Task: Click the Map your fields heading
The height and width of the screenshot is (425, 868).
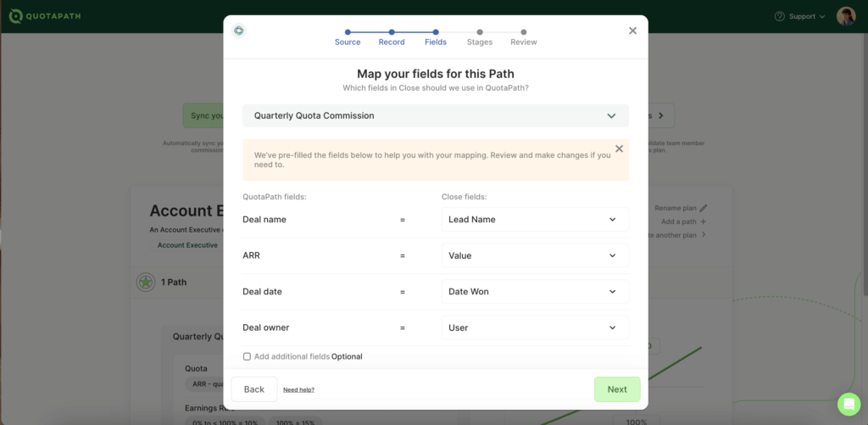Action: (x=436, y=74)
